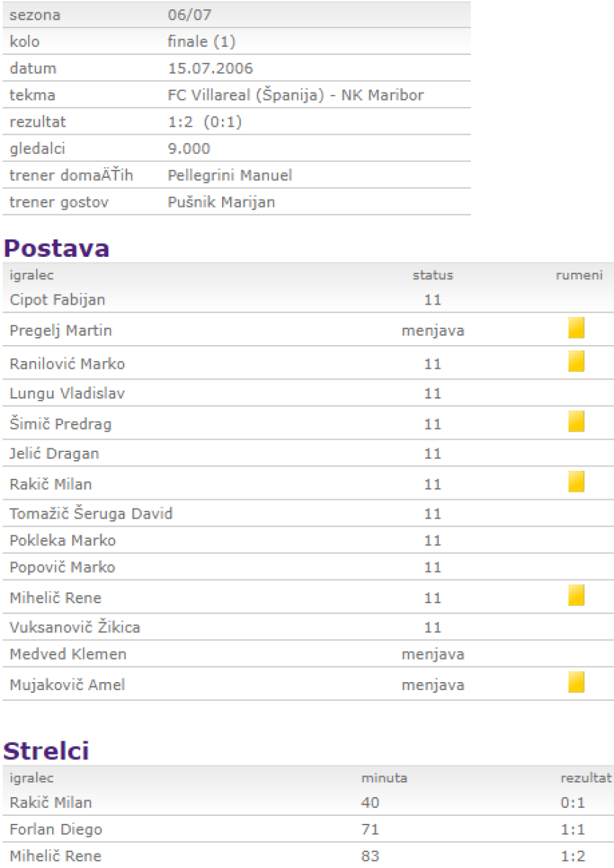Screen dimensions: 614x868
Task: Open Tomažič Šeruga David's entry
Action: tap(90, 514)
